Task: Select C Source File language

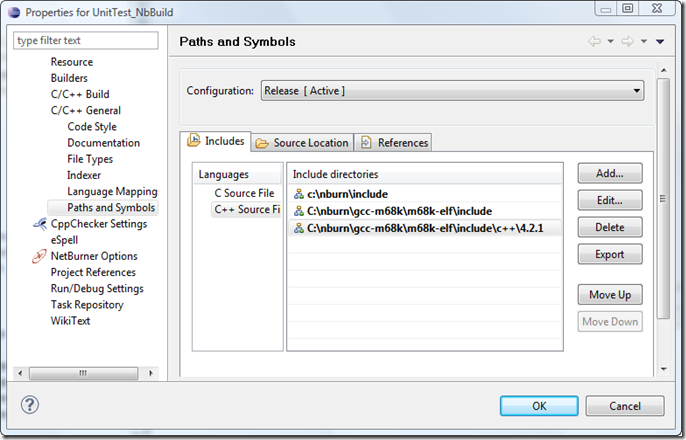Action: click(x=243, y=193)
